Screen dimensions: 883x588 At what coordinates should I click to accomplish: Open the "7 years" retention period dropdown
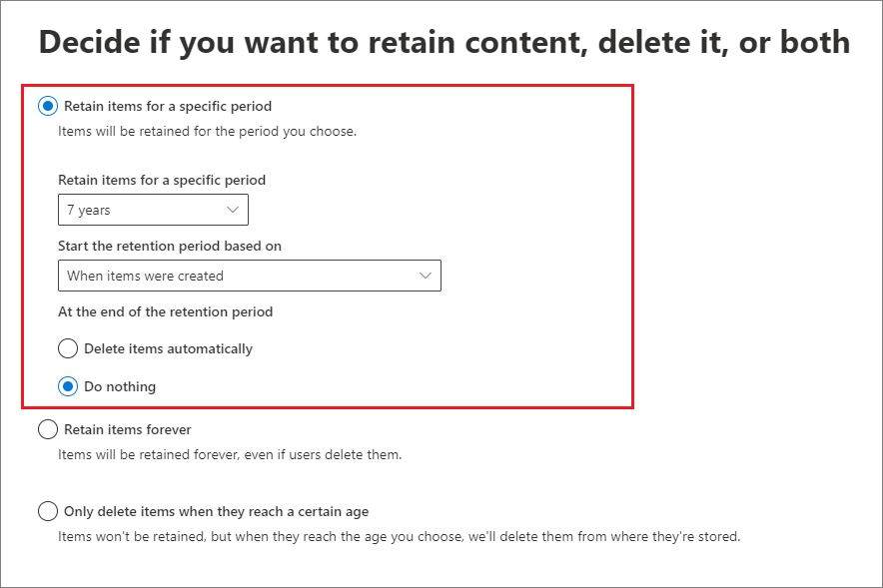152,210
